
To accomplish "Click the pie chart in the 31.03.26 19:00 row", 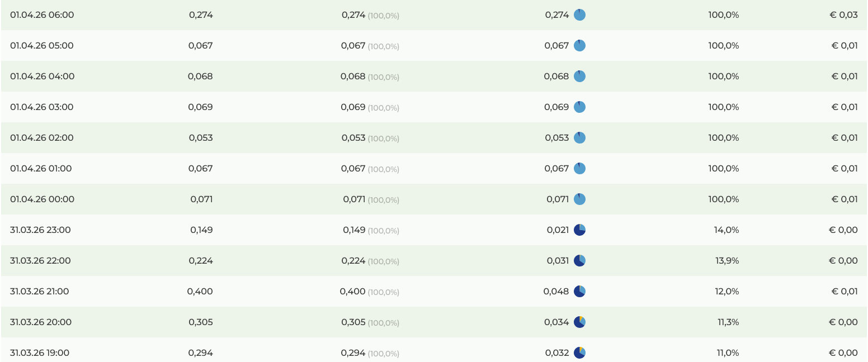I will pos(579,353).
